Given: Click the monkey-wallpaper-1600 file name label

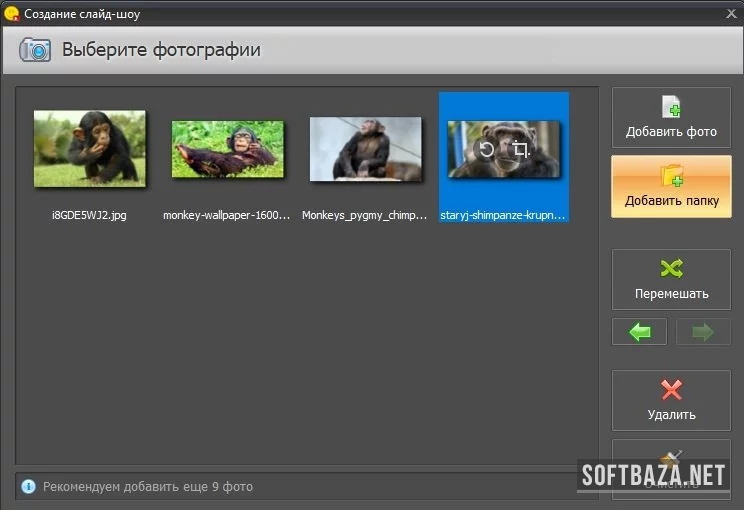Looking at the screenshot, I should [x=228, y=215].
